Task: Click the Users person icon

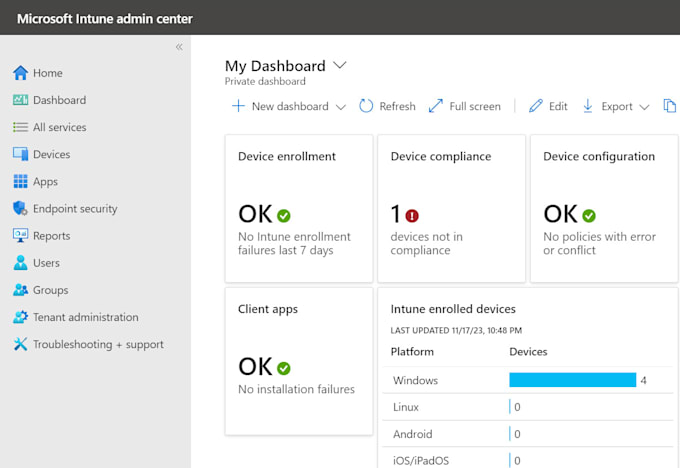Action: click(x=20, y=263)
